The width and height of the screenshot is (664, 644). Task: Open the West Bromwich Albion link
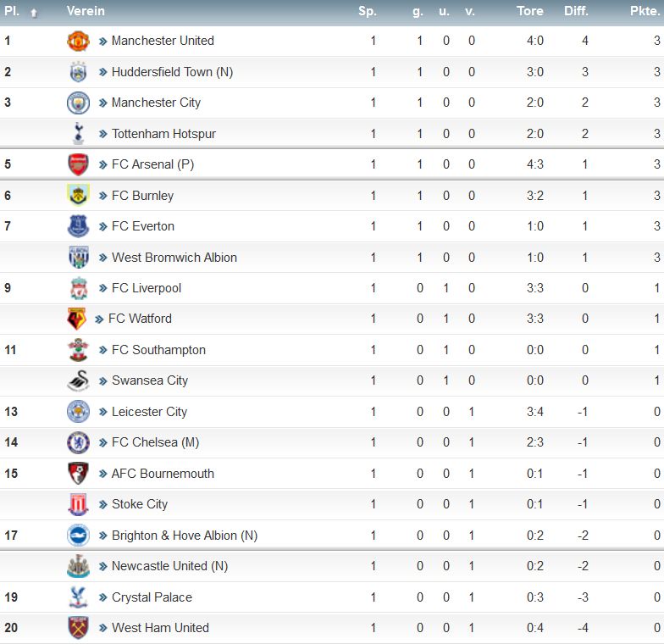coord(174,258)
